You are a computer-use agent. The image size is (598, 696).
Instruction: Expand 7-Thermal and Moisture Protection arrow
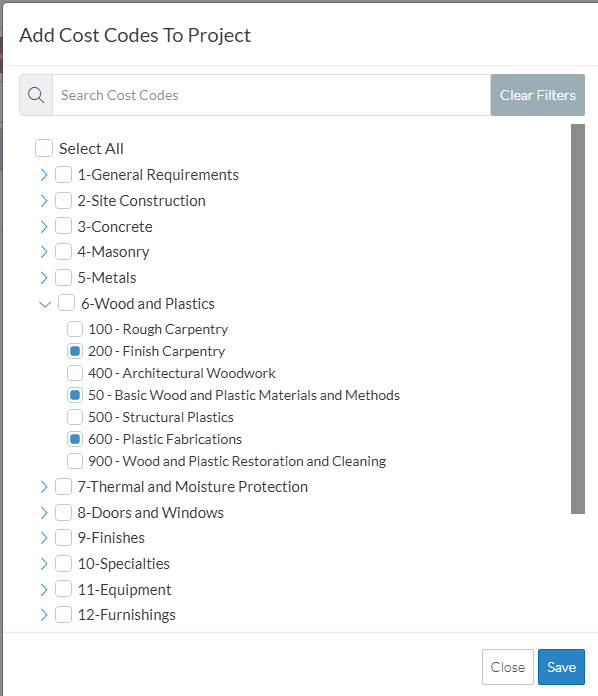coord(44,487)
